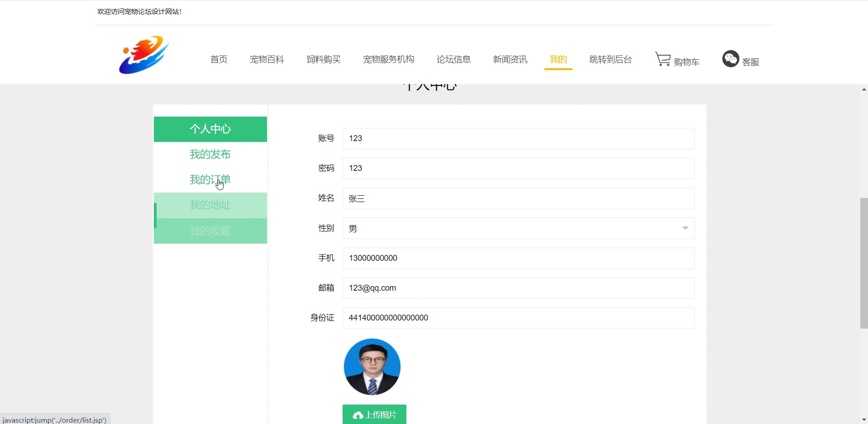Select 我的订单 in sidebar
868x424 pixels.
click(x=210, y=179)
